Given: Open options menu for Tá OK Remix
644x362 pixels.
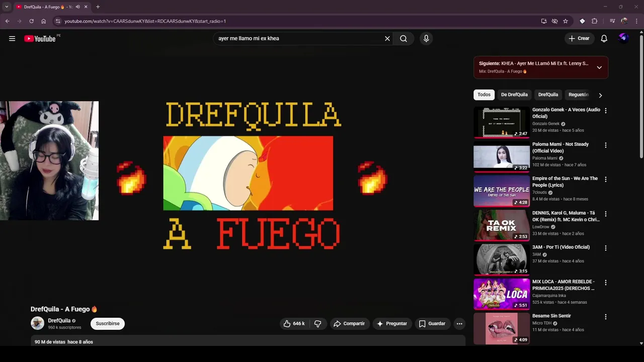Looking at the screenshot, I should coord(606,214).
